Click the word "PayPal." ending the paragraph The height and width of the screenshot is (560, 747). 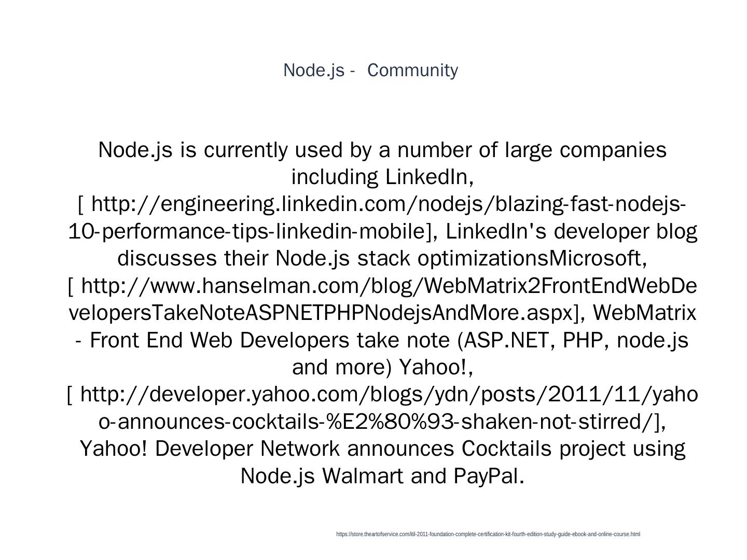tap(489, 476)
